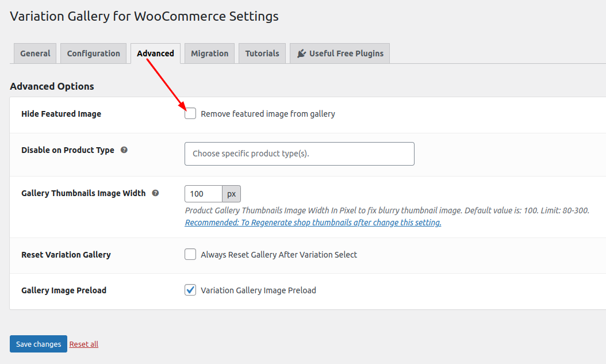606x364 pixels.
Task: Click the plug icon on Useful Free Plugins tab
Action: click(301, 53)
